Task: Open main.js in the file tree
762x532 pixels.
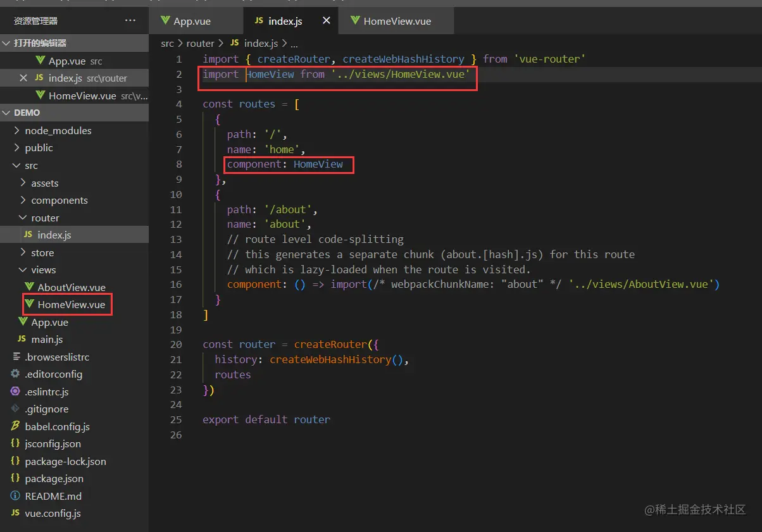Action: point(74,340)
